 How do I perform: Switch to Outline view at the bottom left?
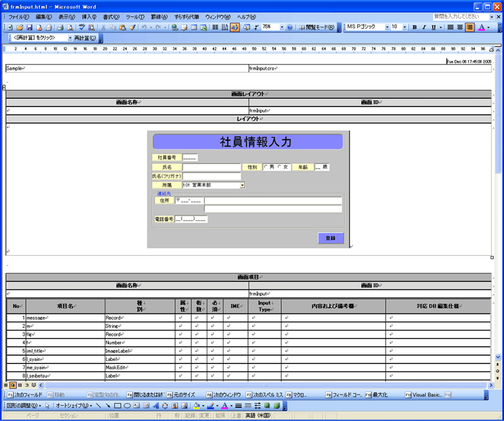[x=26, y=385]
